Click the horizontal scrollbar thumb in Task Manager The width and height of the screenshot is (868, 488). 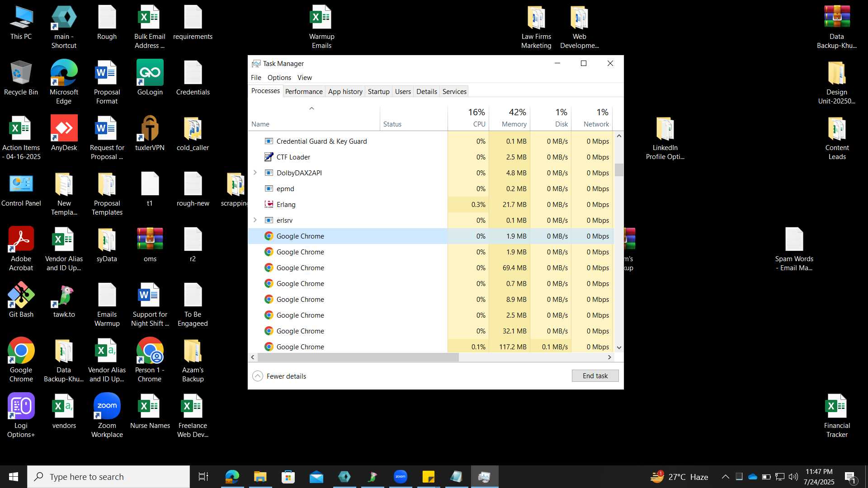(x=358, y=357)
